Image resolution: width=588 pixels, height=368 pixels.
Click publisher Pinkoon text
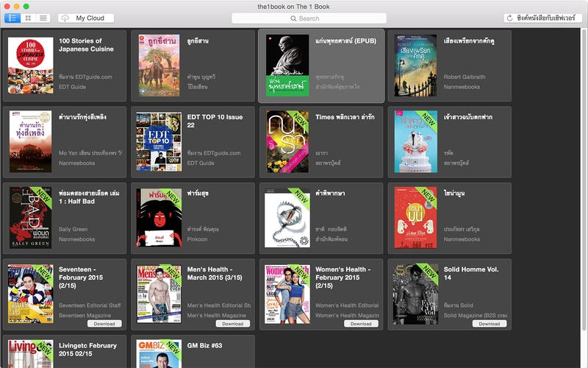[x=197, y=239]
